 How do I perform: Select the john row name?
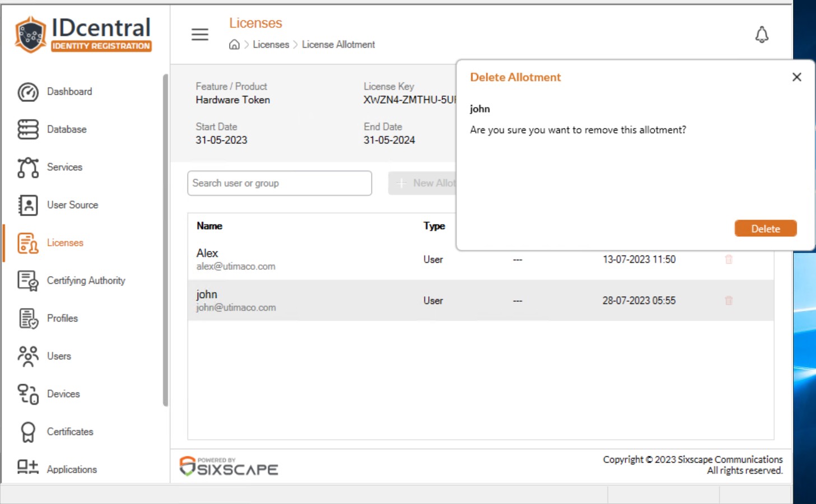207,295
